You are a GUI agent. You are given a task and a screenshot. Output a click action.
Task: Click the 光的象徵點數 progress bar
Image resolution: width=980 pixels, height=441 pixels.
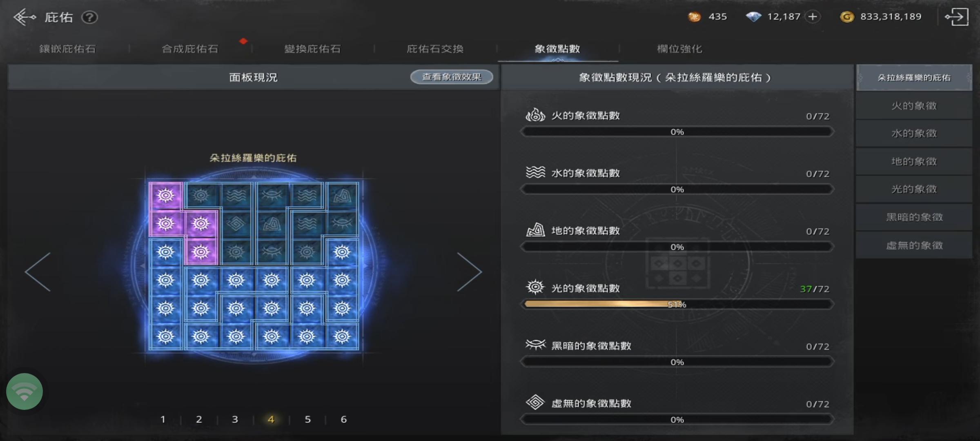click(x=677, y=304)
